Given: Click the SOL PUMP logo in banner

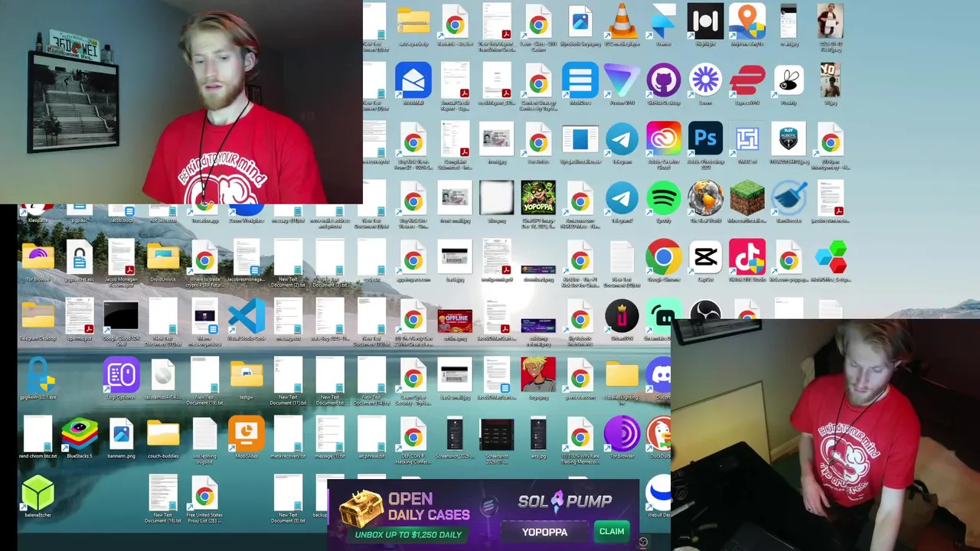Looking at the screenshot, I should 565,501.
